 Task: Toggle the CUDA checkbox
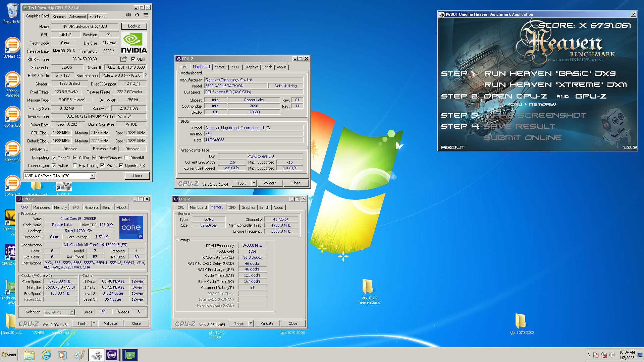click(x=75, y=158)
